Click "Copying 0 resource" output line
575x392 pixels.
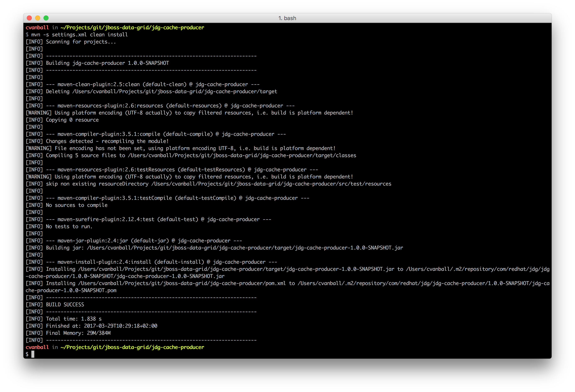[72, 120]
